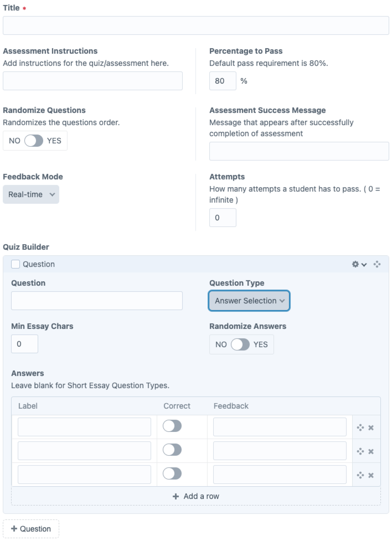This screenshot has width=392, height=541.
Task: Click Add a row for answers
Action: pos(196,496)
